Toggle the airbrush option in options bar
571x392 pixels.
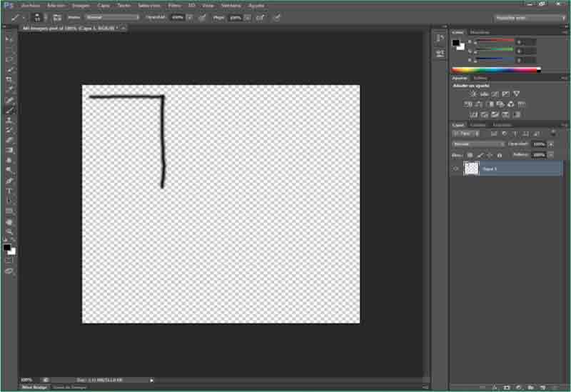pyautogui.click(x=260, y=16)
